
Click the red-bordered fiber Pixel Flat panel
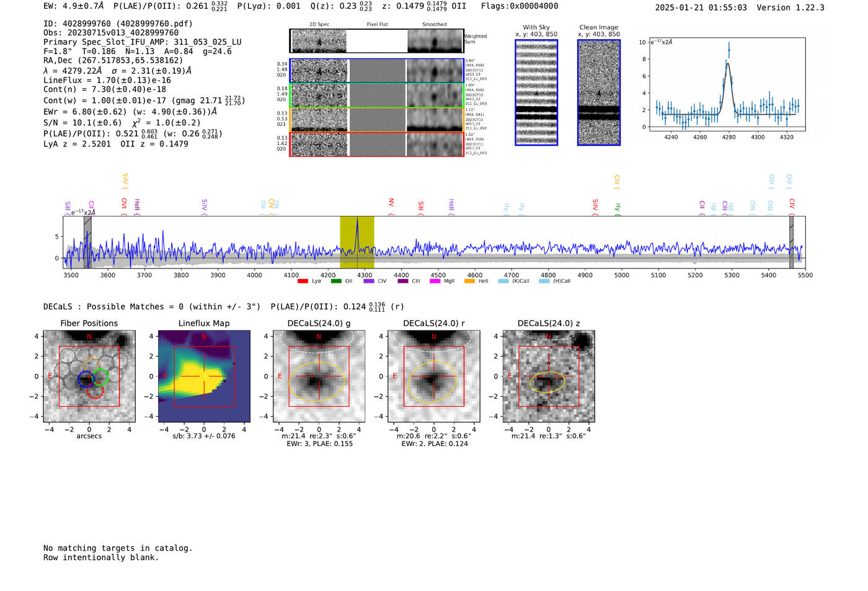377,144
